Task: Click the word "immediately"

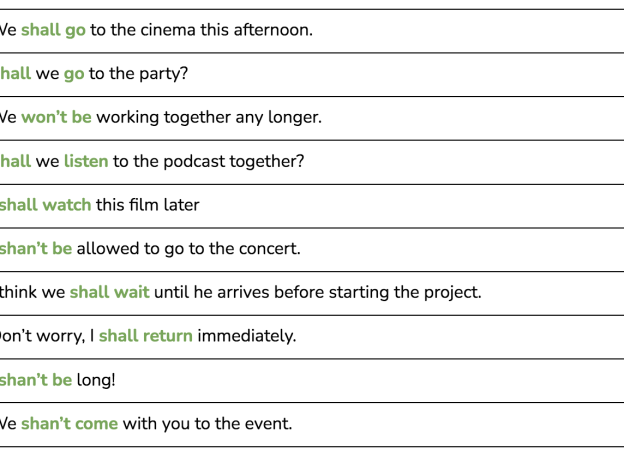Action: point(246,336)
